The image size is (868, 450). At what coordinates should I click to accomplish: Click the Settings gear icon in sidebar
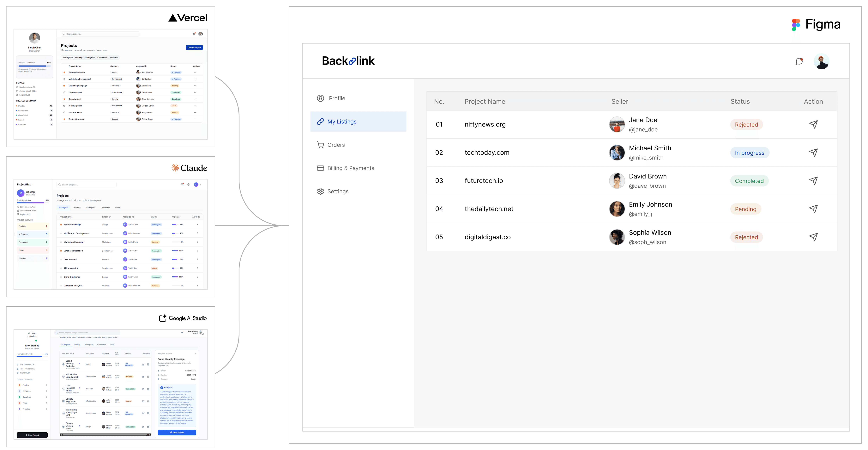point(320,191)
